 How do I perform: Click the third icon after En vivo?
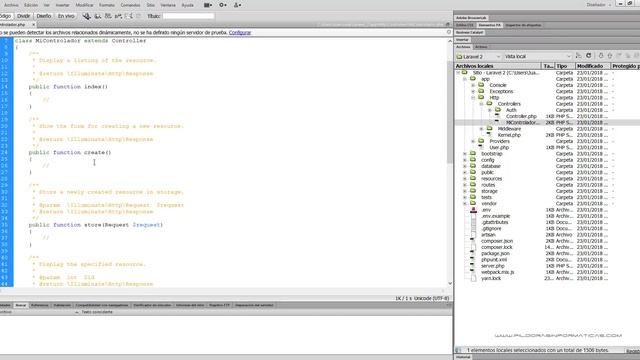point(108,16)
